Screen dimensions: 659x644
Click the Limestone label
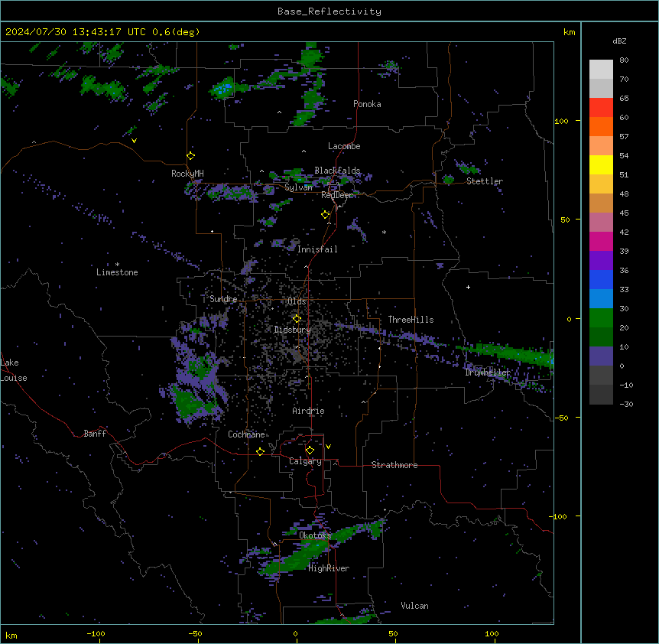pyautogui.click(x=117, y=272)
